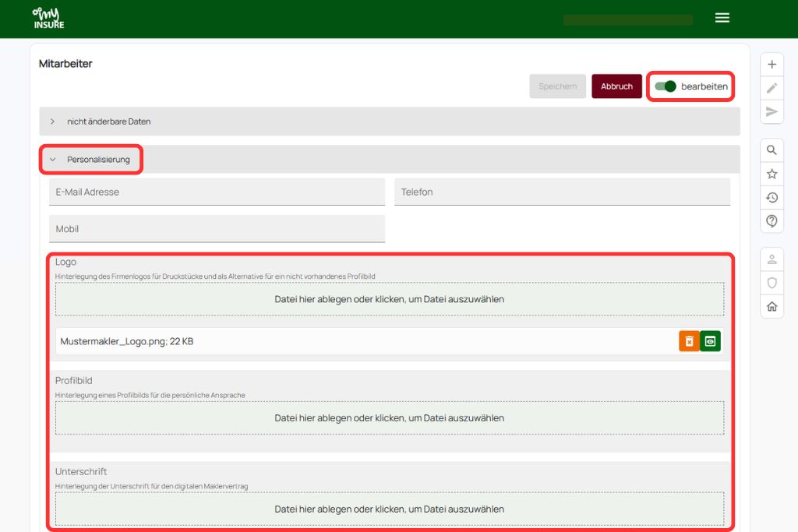
Task: Open history clock icon in sidebar
Action: click(x=772, y=198)
